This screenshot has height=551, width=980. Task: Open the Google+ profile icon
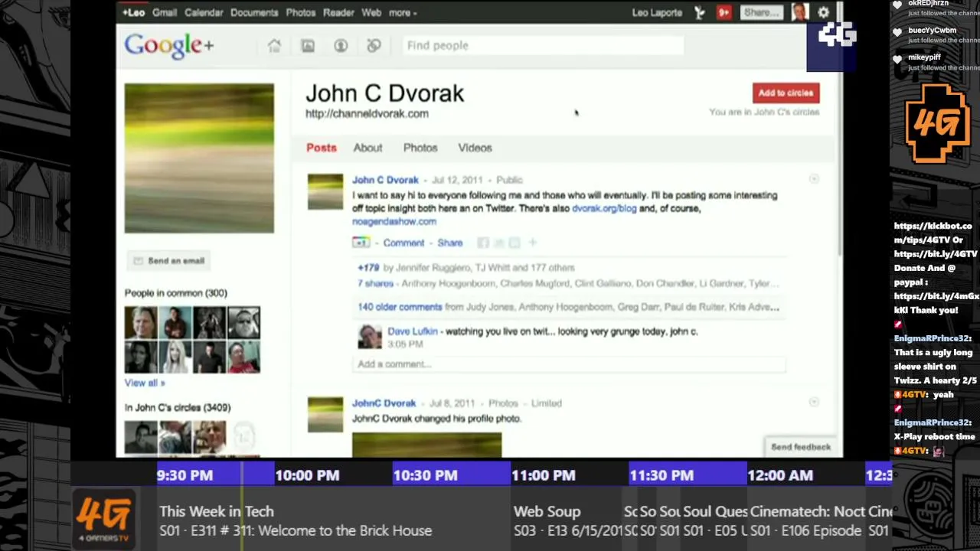coord(341,46)
